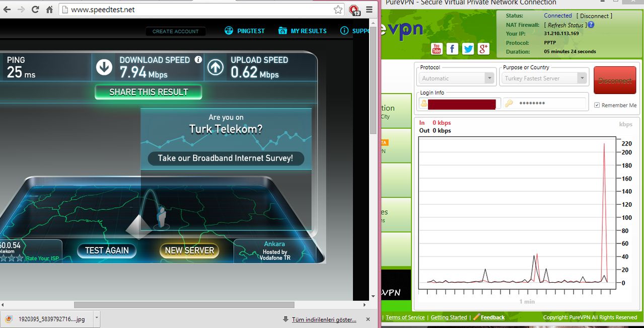Click the YouTube icon in PureVPN
644x328 pixels.
[x=437, y=48]
